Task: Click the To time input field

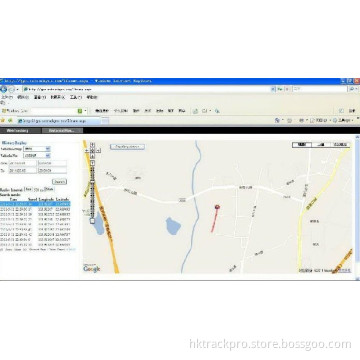Action: coord(52,170)
